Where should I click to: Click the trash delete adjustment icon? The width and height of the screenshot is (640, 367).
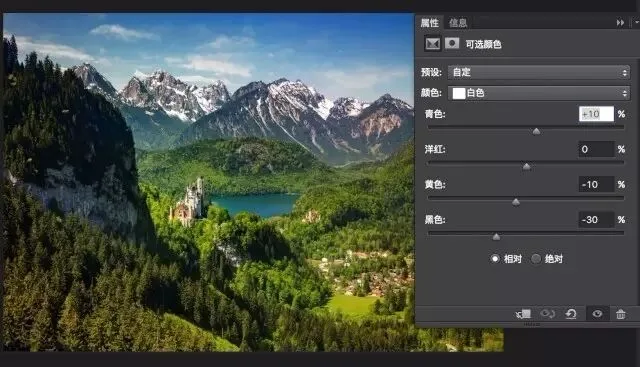(x=620, y=314)
